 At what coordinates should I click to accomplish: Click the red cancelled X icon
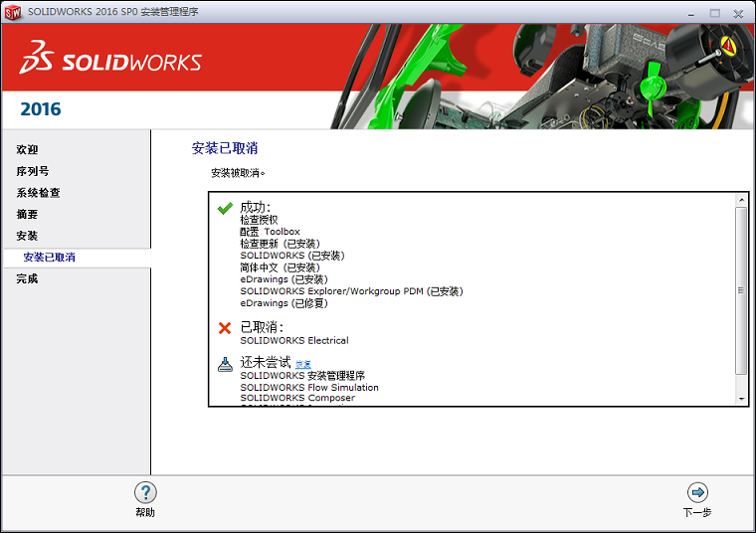click(225, 328)
